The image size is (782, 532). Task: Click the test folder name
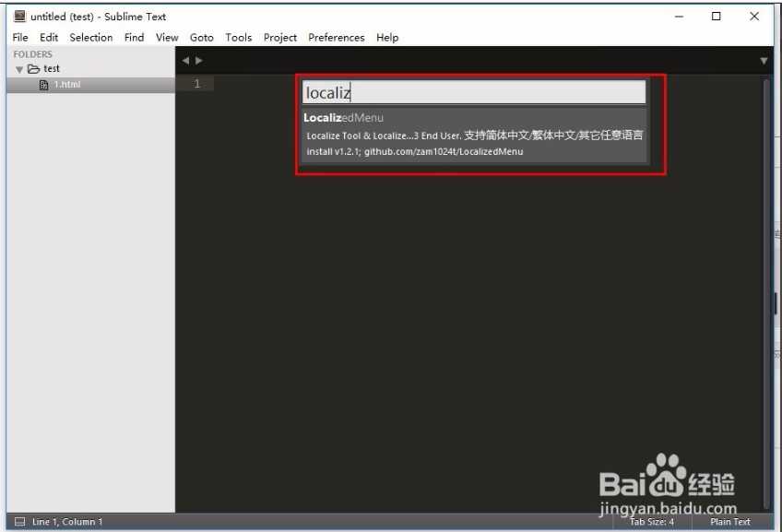pyautogui.click(x=52, y=68)
